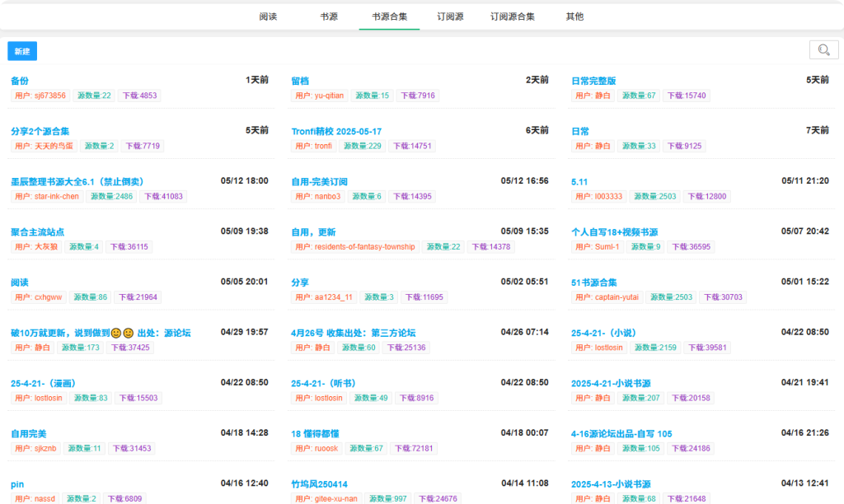Screen dimensions: 844x504
Task: Open 2025-4-21-小说书源 collection
Action: [x=611, y=384]
